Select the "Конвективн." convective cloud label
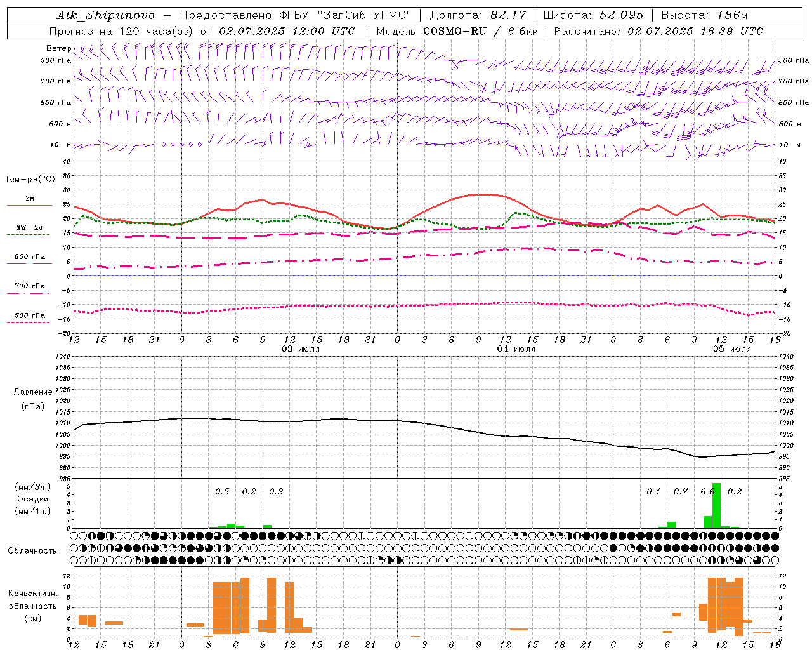The height and width of the screenshot is (650, 812). coord(33,594)
